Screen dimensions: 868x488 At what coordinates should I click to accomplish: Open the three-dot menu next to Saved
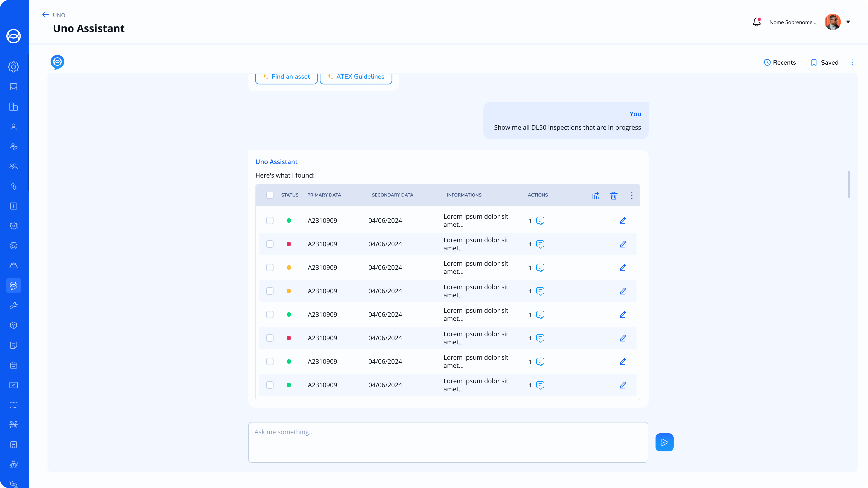click(852, 62)
